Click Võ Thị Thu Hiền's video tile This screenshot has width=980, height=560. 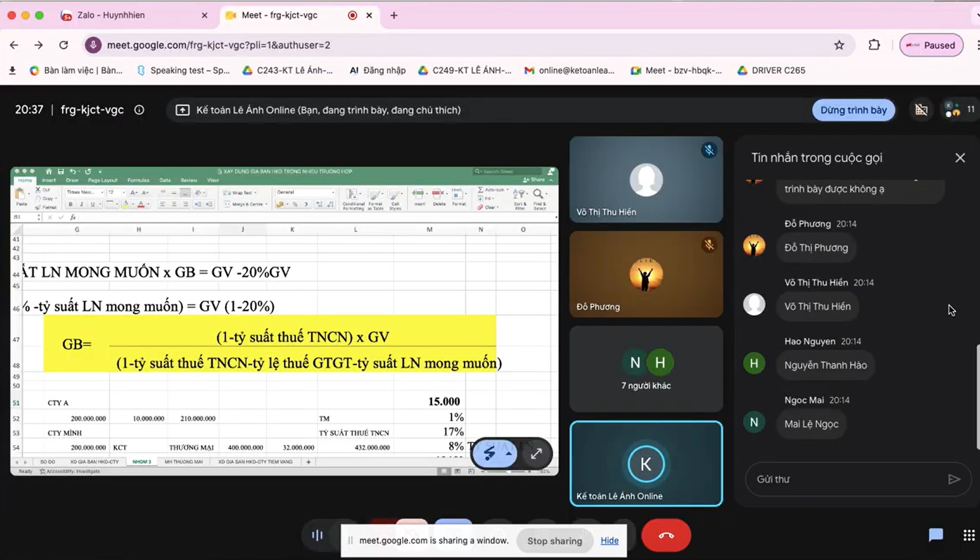(646, 180)
